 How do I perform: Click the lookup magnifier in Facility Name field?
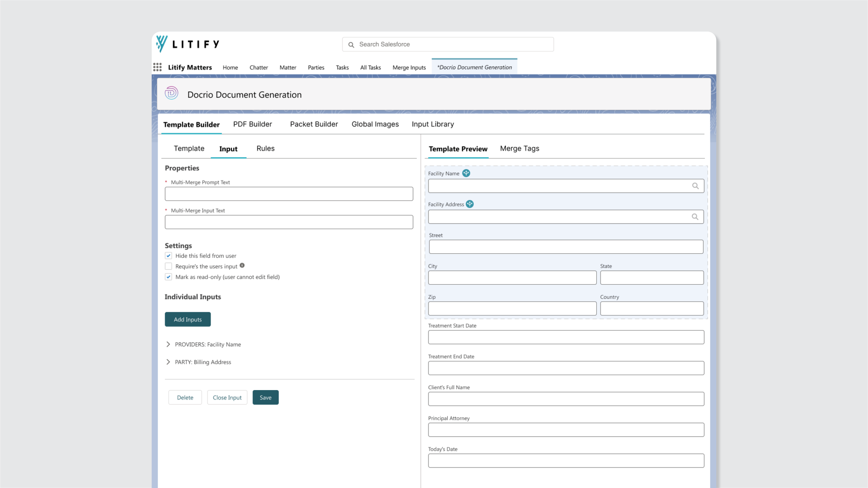click(x=695, y=186)
